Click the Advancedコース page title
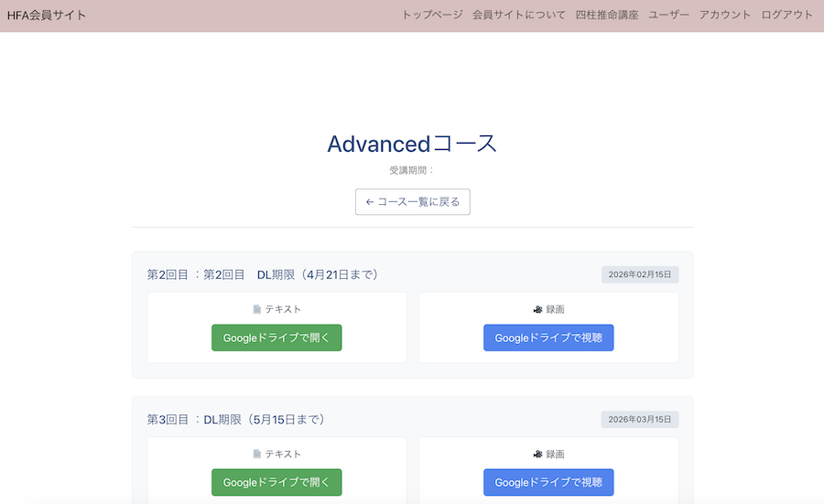 [412, 144]
